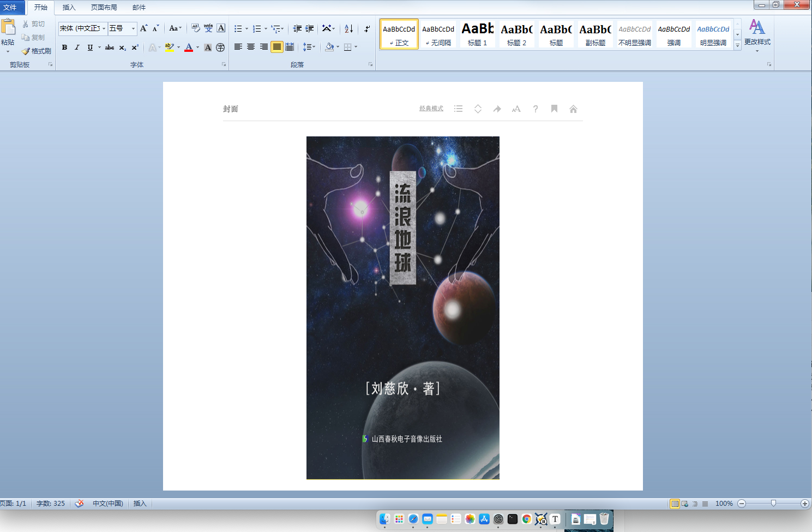
Task: Click the table of contents list icon in reader header
Action: [x=459, y=109]
